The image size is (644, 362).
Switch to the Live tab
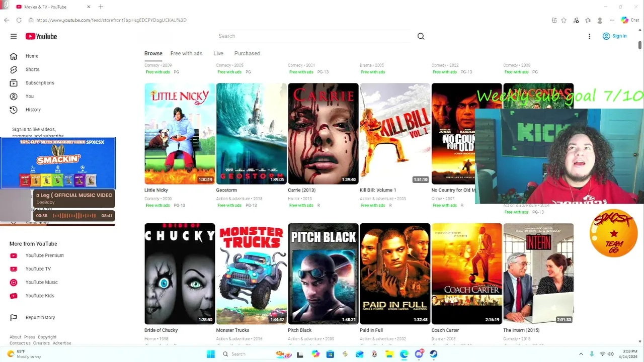[x=218, y=53]
